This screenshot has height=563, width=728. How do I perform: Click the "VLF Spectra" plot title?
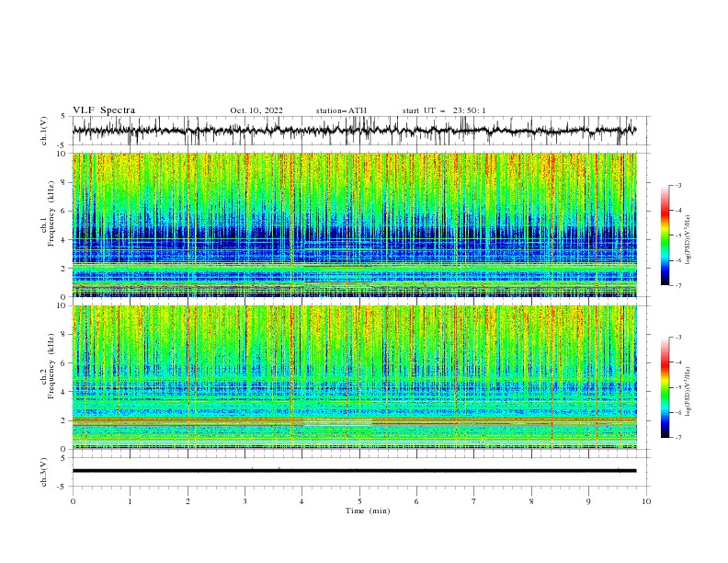[x=104, y=110]
